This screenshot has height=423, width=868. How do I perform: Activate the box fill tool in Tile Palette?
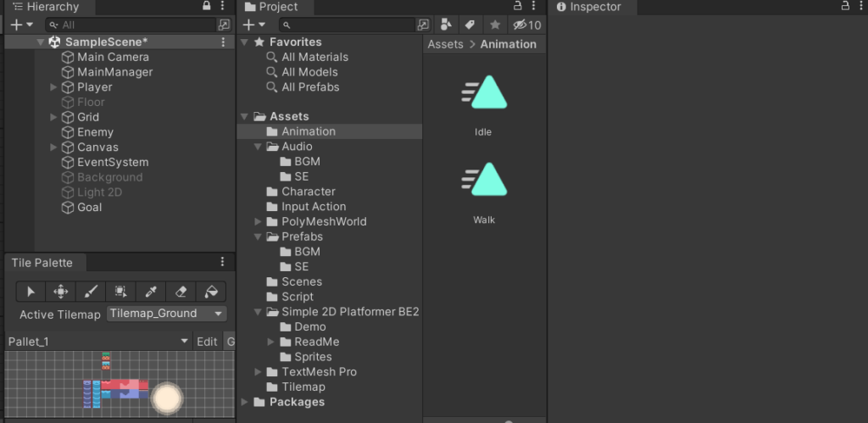click(x=120, y=292)
